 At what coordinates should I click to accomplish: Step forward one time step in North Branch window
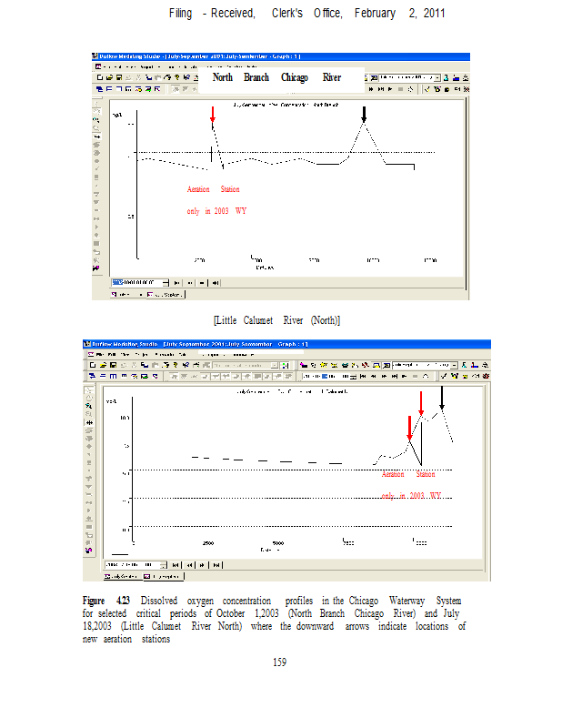(202, 282)
